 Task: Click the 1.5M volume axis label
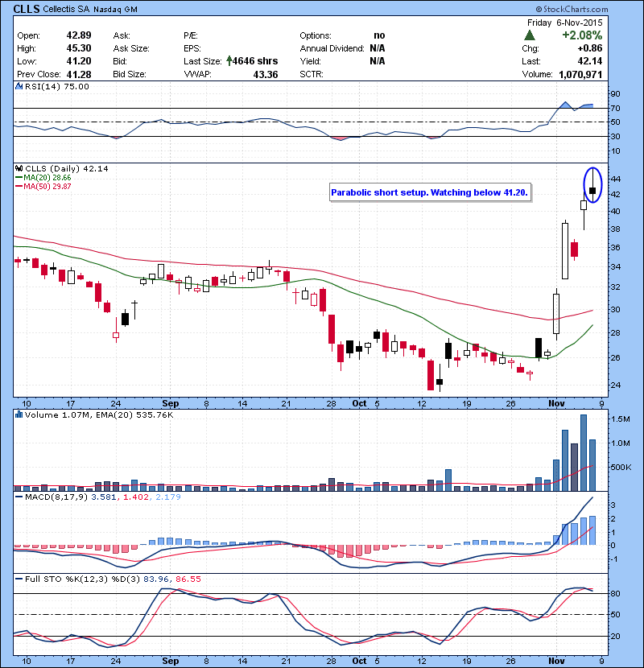(x=620, y=419)
